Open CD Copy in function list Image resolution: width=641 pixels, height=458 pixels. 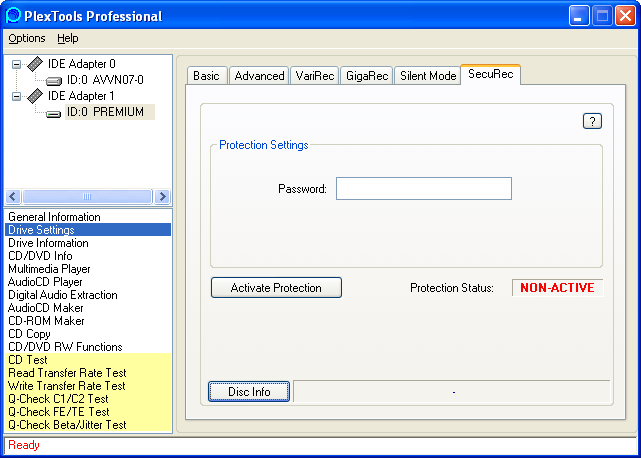tap(88, 334)
